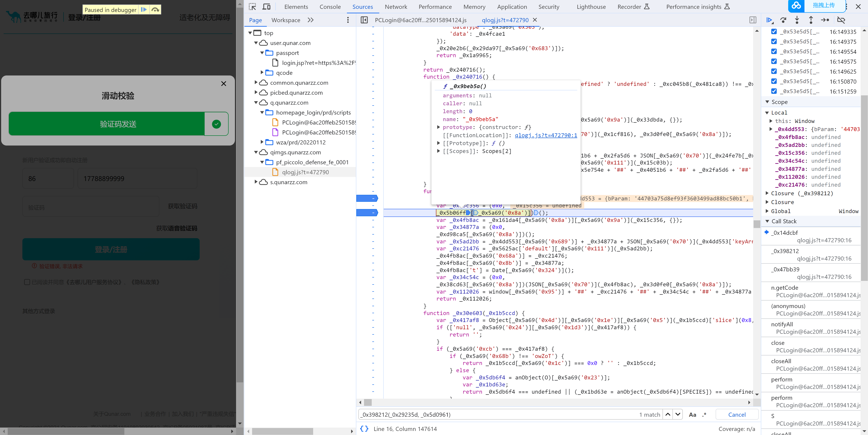The width and height of the screenshot is (868, 435).
Task: Expand prototype in function tooltip
Action: tap(438, 127)
